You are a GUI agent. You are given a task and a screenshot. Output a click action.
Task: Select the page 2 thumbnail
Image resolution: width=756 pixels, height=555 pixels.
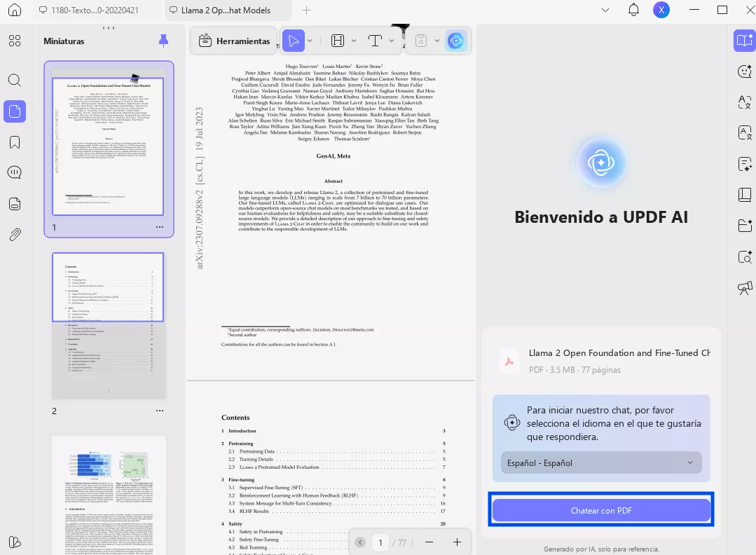108,325
